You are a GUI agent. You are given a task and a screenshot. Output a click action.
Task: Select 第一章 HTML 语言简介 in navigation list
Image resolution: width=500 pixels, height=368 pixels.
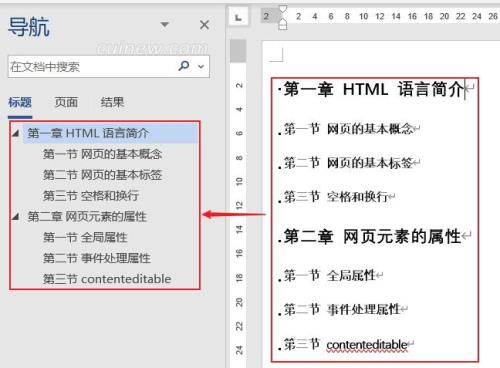coord(110,133)
